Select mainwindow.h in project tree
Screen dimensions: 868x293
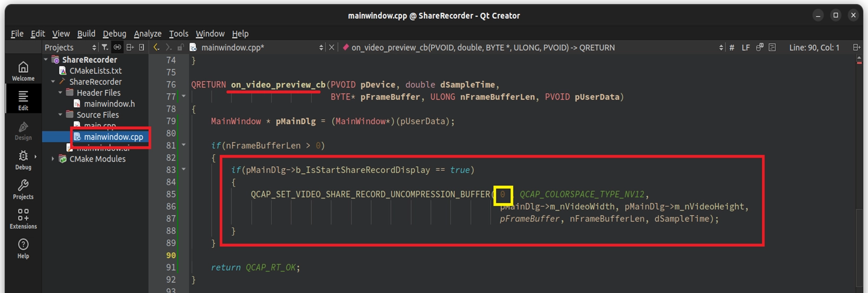109,104
